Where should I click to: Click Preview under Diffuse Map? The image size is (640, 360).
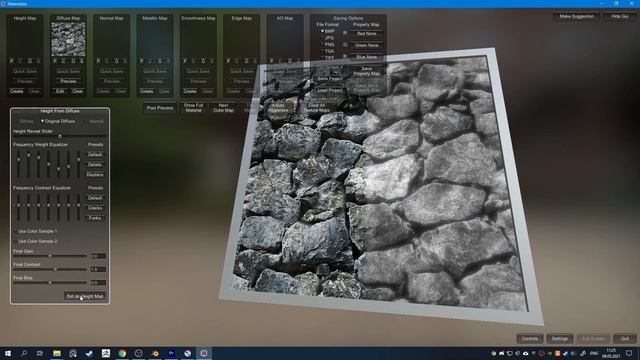pos(68,81)
